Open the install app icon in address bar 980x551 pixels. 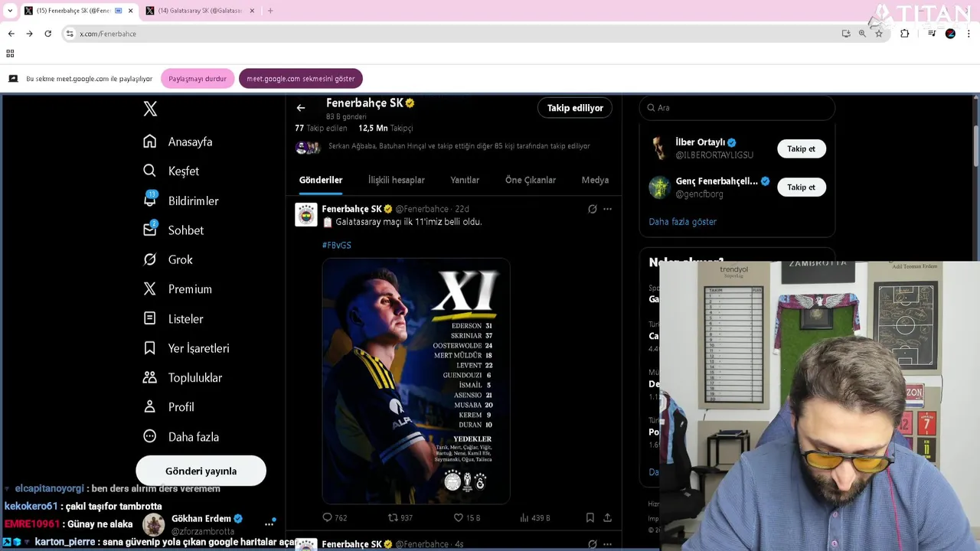846,34
